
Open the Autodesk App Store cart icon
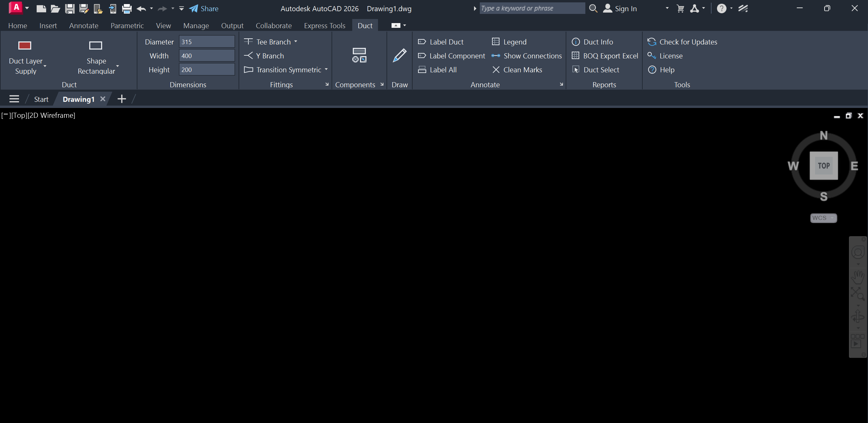pos(680,8)
